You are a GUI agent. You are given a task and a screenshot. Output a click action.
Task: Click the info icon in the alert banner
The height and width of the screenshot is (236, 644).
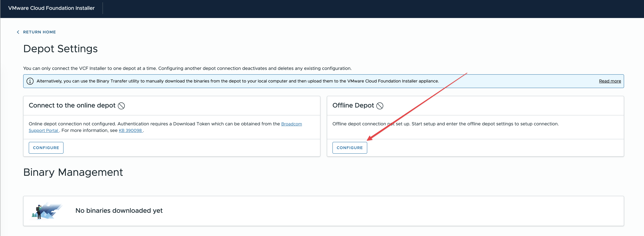click(30, 81)
